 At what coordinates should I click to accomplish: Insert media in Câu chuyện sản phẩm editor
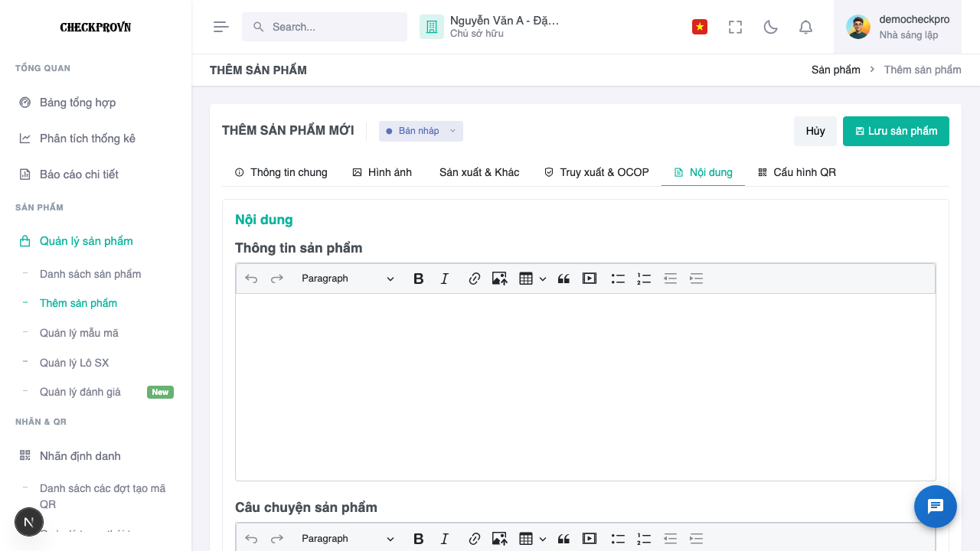tap(590, 539)
